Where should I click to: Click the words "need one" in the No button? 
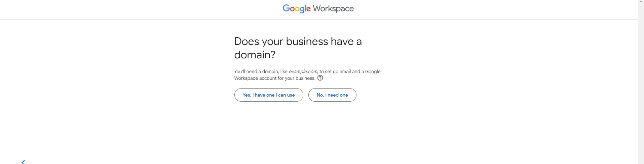pyautogui.click(x=338, y=95)
